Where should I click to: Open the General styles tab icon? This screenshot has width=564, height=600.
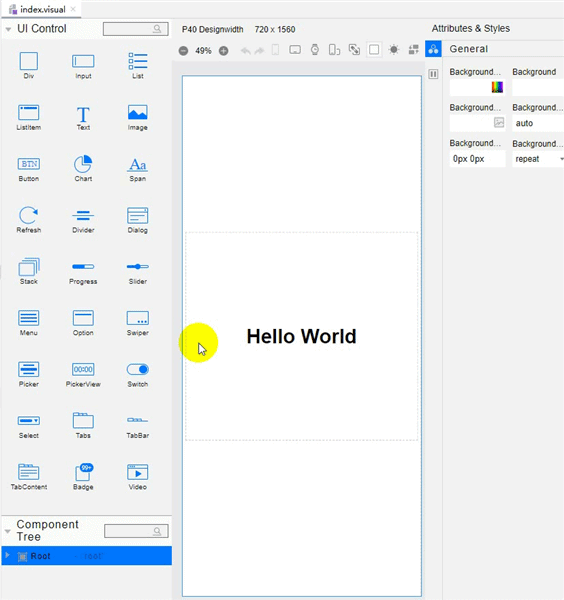pyautogui.click(x=433, y=49)
